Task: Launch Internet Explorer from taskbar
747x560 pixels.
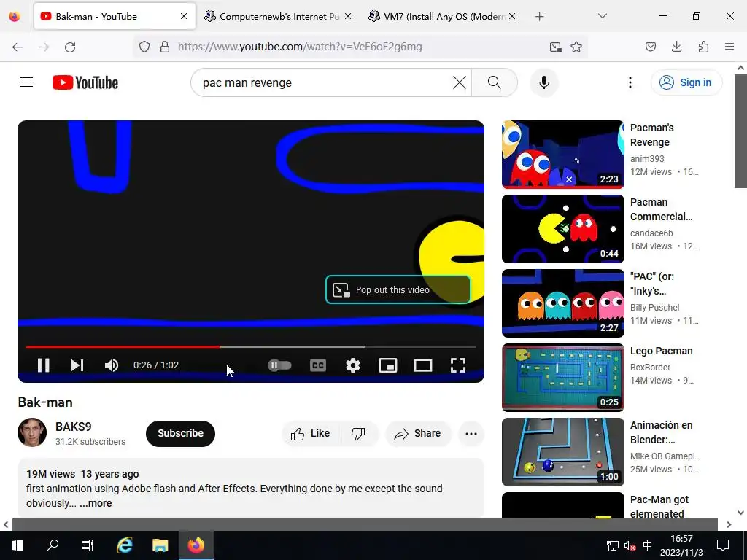Action: (x=124, y=545)
